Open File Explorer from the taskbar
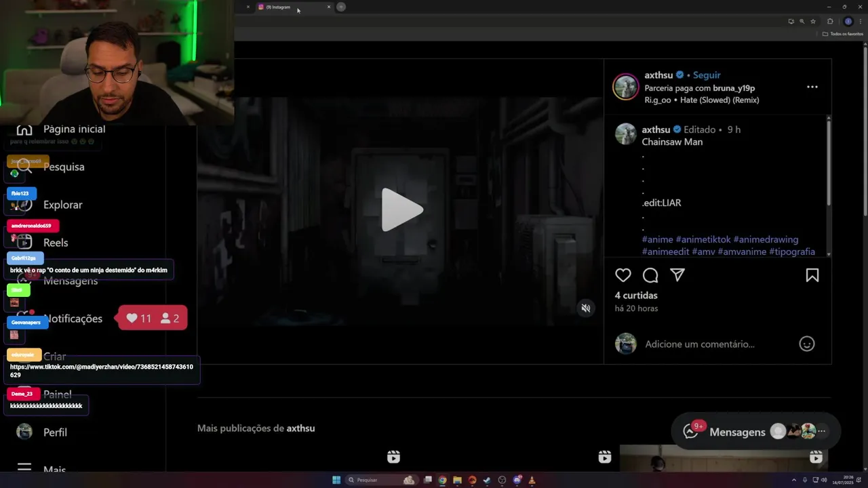The height and width of the screenshot is (488, 868). click(x=457, y=480)
